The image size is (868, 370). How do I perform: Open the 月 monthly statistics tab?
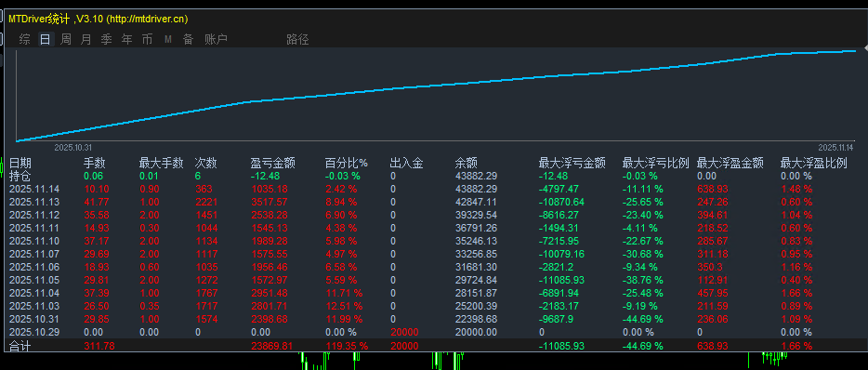point(85,39)
